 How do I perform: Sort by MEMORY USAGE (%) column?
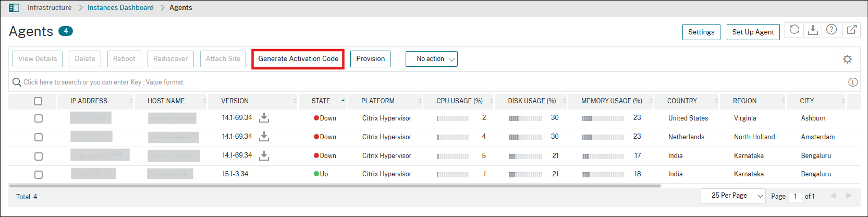tap(612, 101)
